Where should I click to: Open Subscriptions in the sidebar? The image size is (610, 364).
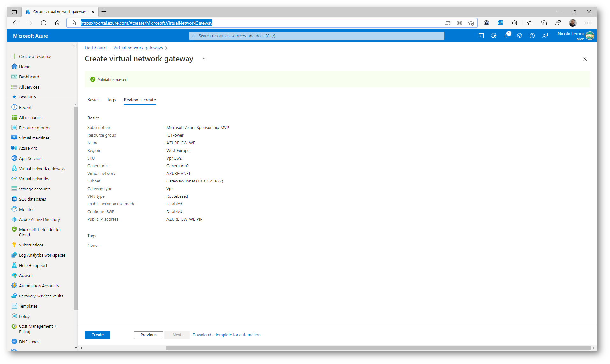31,245
